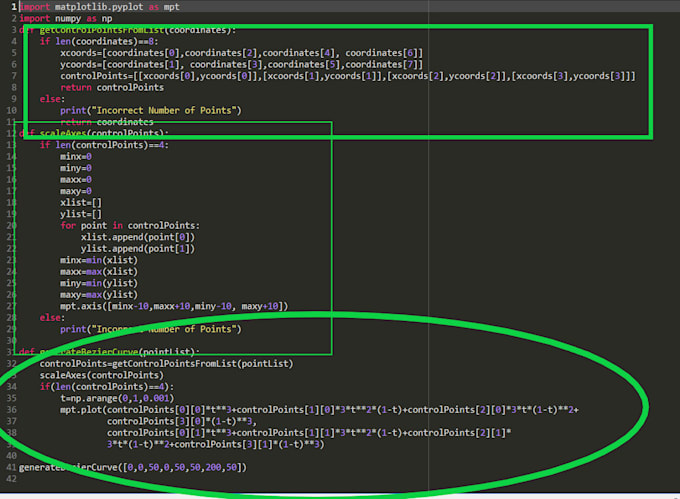Click 'miny=0' in the code
This screenshot has height=499, width=680.
[x=76, y=168]
